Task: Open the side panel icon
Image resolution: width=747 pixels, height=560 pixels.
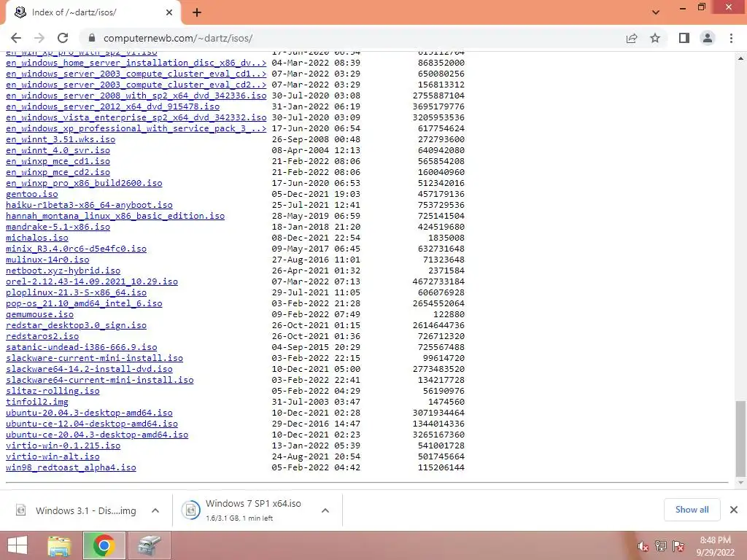Action: tap(684, 38)
